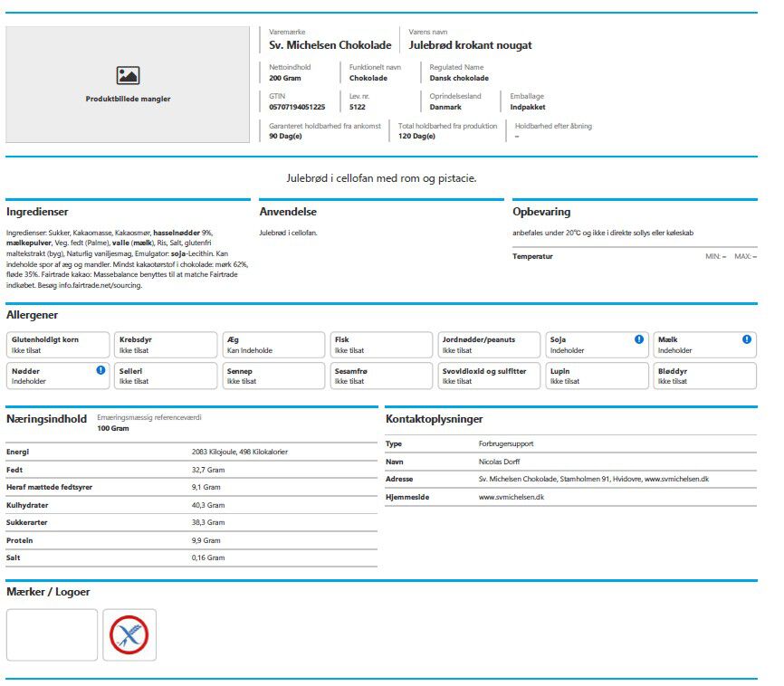Click the Opbevaring section heading
The image size is (784, 686).
(x=541, y=212)
